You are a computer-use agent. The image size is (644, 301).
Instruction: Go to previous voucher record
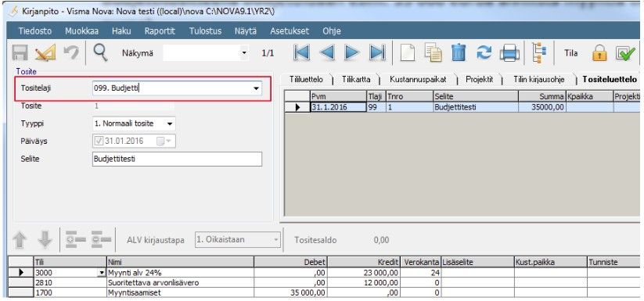coord(327,53)
